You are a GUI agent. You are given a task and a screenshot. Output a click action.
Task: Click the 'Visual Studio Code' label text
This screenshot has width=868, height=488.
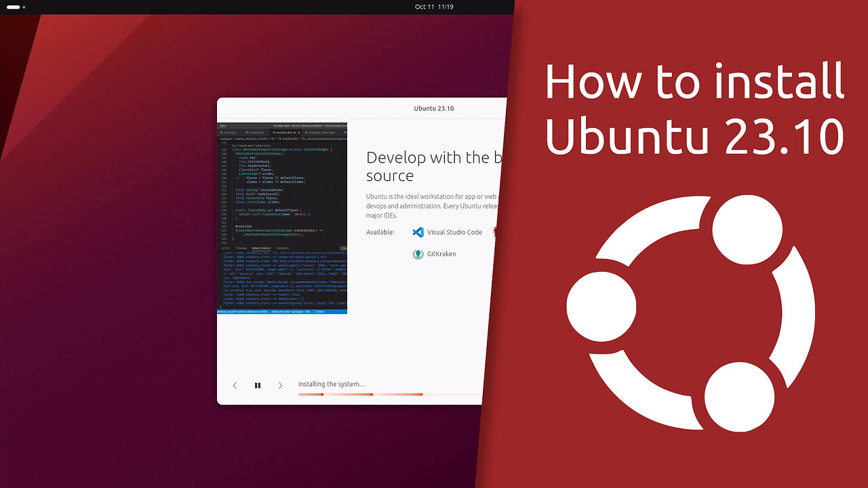point(454,232)
